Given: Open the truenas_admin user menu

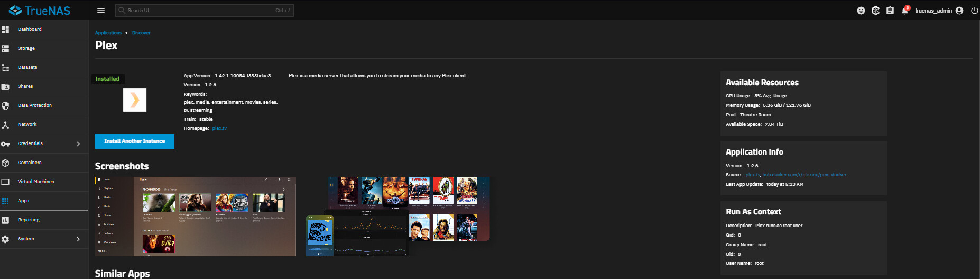Looking at the screenshot, I should pos(939,11).
